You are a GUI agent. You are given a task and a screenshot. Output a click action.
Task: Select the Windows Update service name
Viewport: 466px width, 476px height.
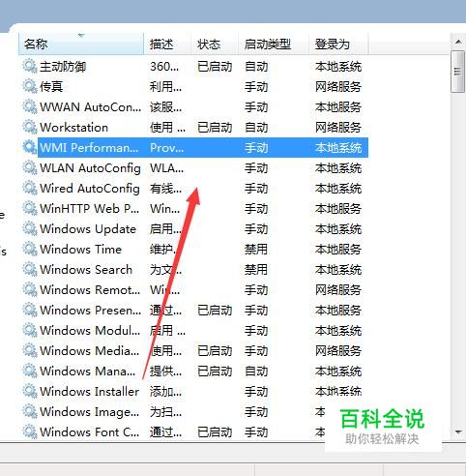pos(88,229)
